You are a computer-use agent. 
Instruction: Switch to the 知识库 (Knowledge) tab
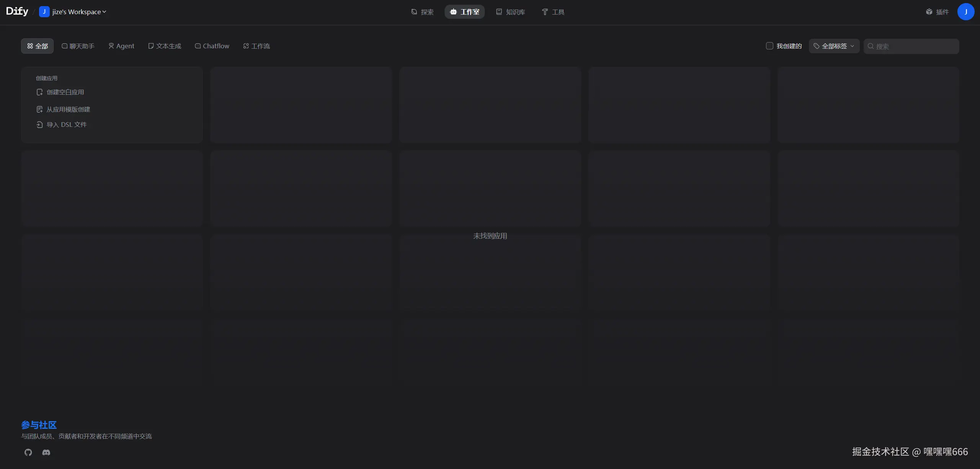(510, 12)
